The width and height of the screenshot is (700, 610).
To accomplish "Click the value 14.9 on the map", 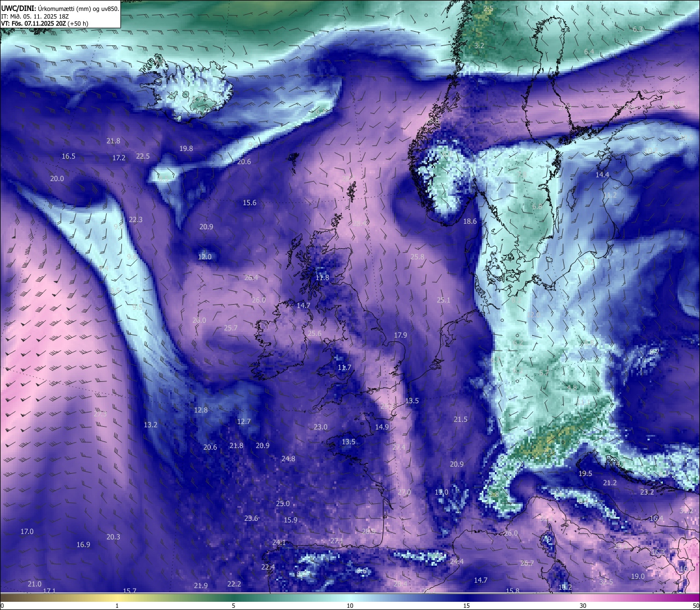I will click(x=382, y=427).
